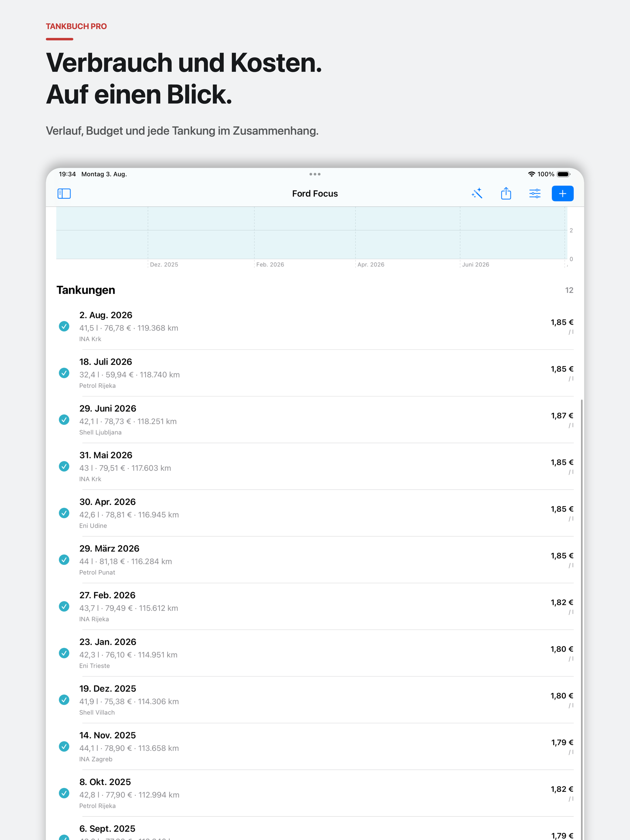
Task: Click station name INA Rijeka
Action: point(94,619)
